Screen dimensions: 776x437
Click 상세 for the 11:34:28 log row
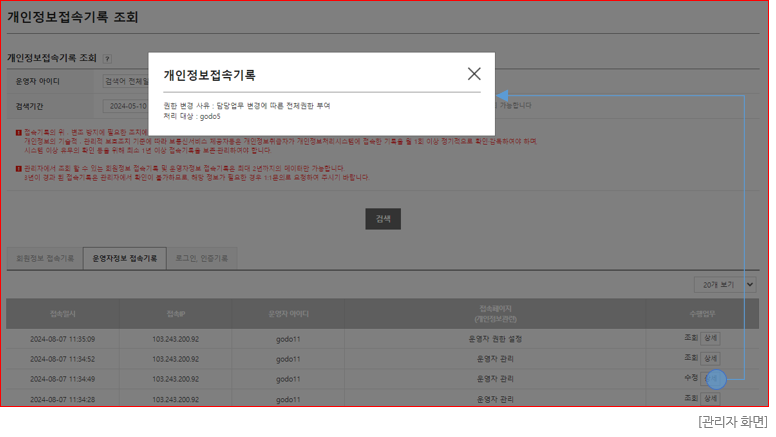tap(710, 398)
